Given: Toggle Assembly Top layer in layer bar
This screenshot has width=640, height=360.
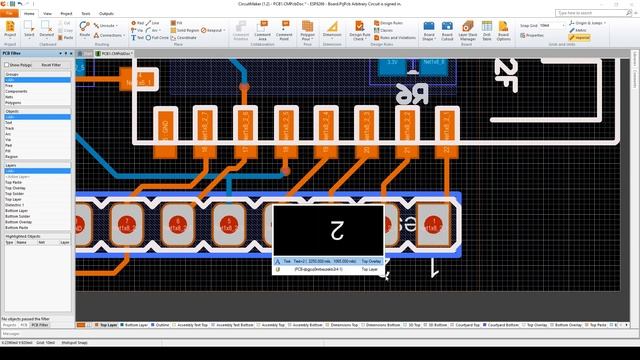Looking at the screenshot, I should point(270,325).
